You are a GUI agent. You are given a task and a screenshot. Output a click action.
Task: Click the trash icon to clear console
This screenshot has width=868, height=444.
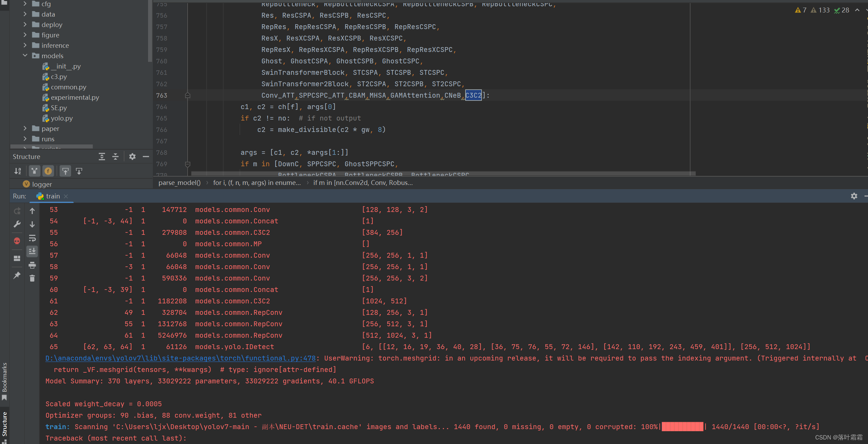[32, 278]
